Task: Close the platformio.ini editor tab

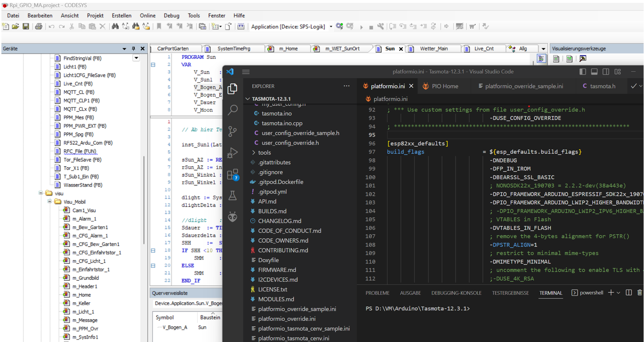Action: [411, 86]
